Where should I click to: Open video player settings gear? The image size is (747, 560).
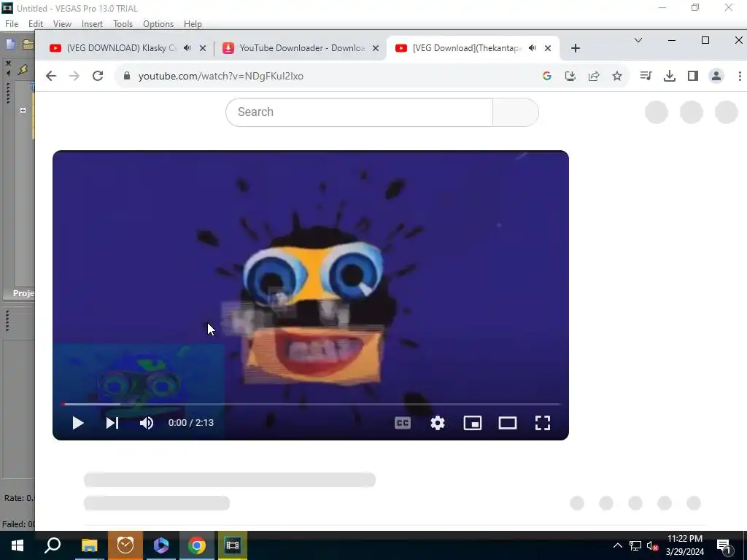[438, 423]
